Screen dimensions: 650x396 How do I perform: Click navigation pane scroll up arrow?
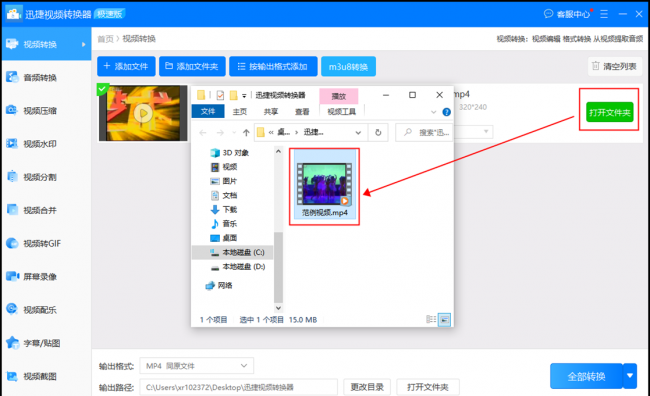(278, 151)
